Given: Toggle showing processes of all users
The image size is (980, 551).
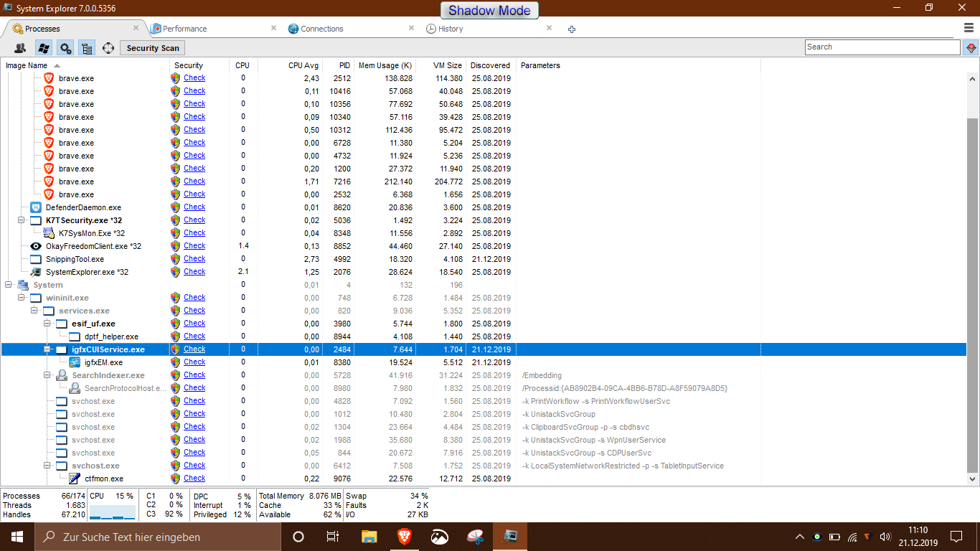Looking at the screenshot, I should tap(20, 48).
